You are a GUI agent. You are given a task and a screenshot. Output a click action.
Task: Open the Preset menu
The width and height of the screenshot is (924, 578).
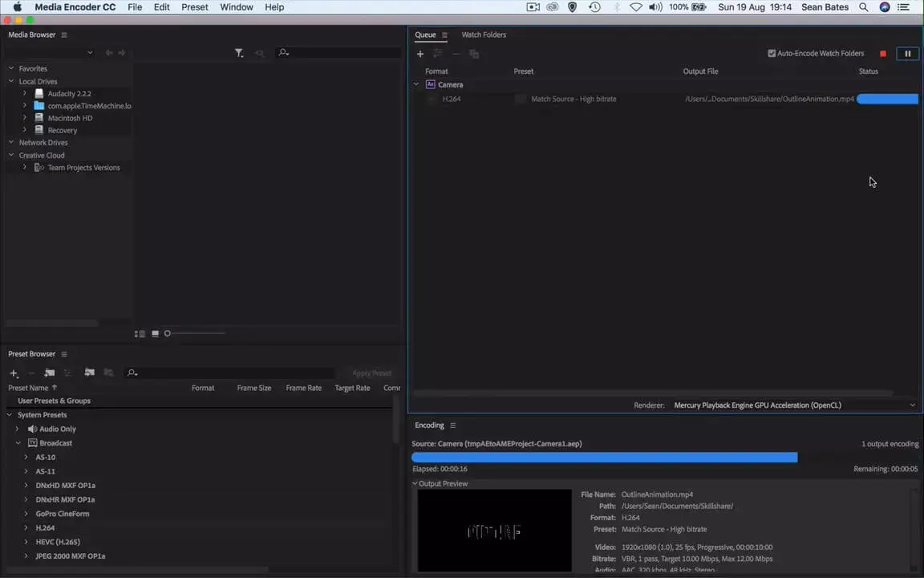pos(194,7)
